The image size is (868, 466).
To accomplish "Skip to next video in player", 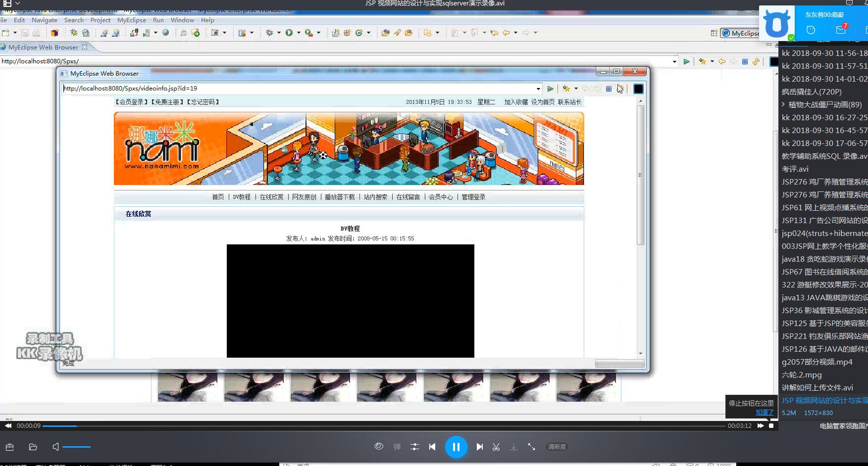I will click(x=479, y=447).
